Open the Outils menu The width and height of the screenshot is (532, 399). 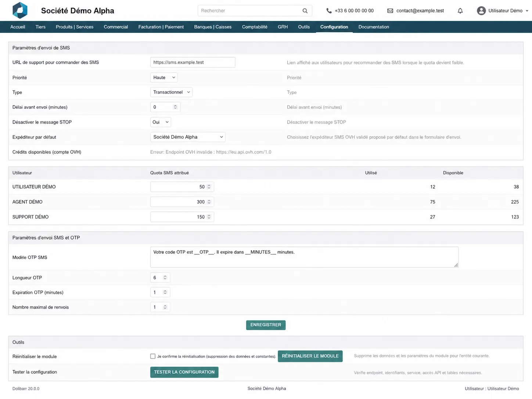pos(304,27)
